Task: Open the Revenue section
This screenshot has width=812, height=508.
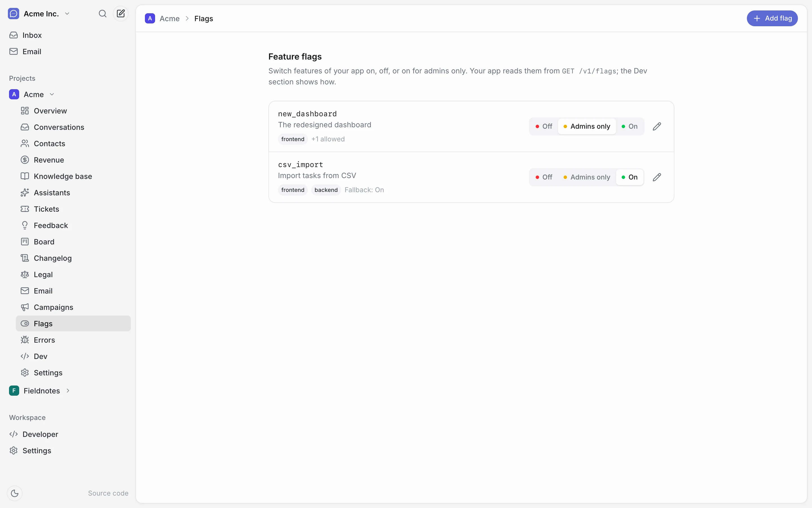Action: click(x=73, y=160)
